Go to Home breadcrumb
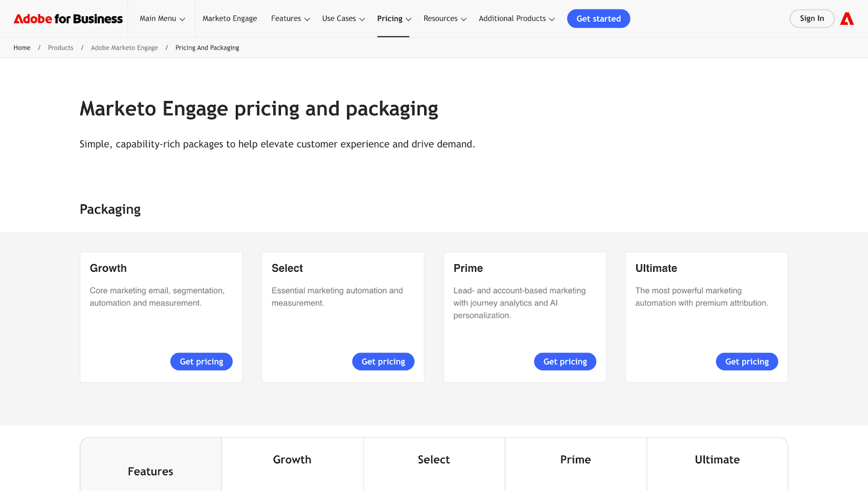Screen dimensions: 868x491 tap(22, 48)
